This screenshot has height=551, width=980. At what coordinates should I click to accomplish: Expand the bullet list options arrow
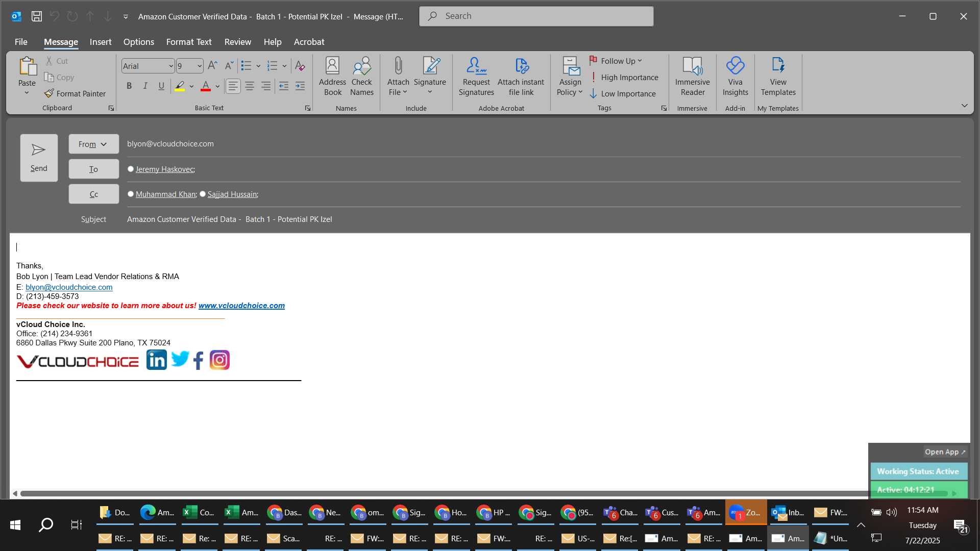pyautogui.click(x=258, y=66)
